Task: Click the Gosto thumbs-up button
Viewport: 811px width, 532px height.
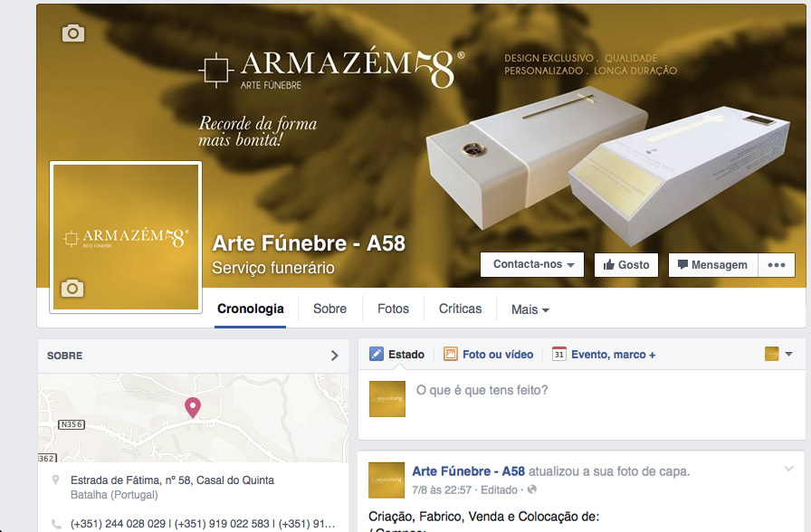Action: click(625, 265)
